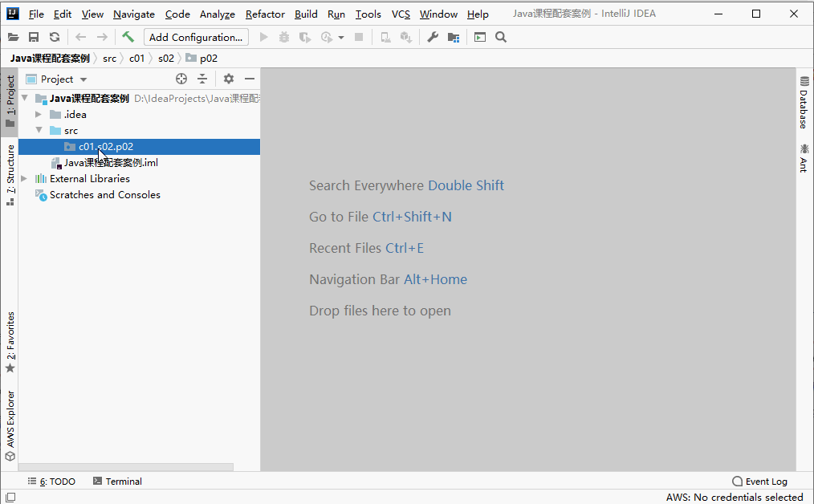
Task: Open the 6: TODO tool window
Action: click(51, 482)
